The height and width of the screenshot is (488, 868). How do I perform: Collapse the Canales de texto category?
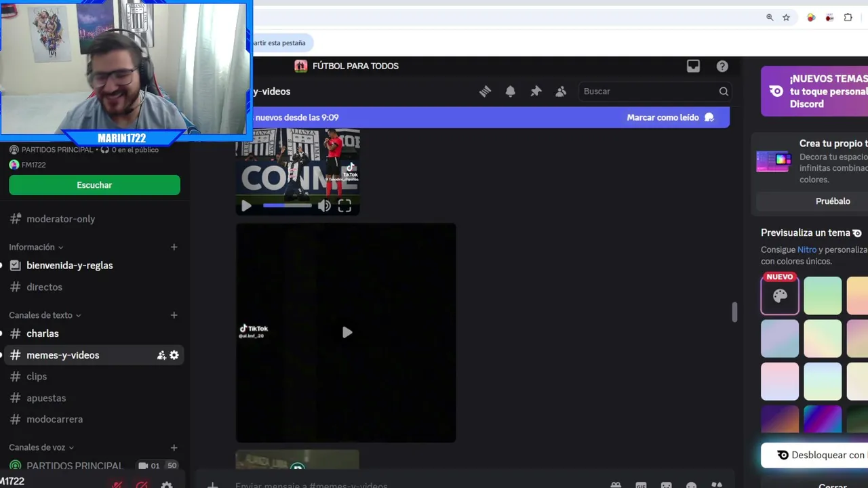tap(45, 315)
